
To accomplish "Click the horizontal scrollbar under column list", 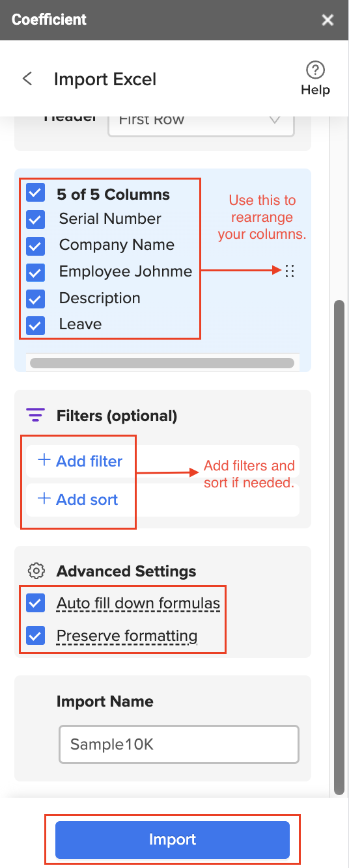I will 162,362.
